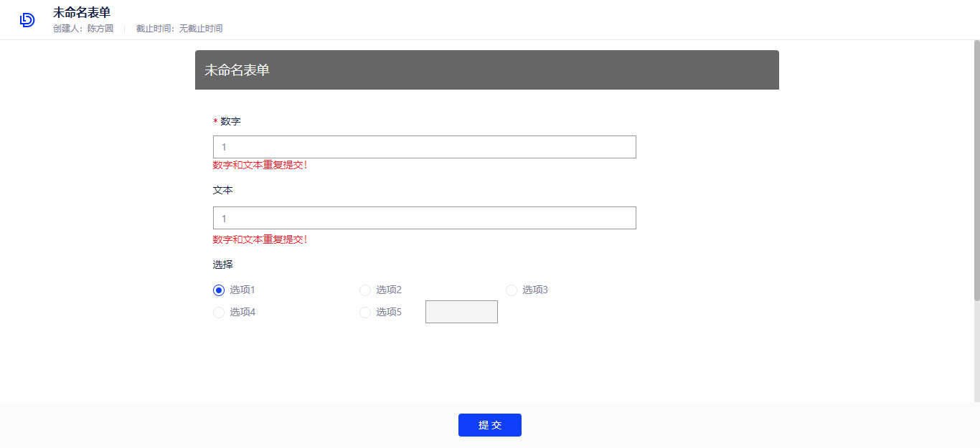Select the 选项2 radio button
980x448 pixels.
(x=365, y=290)
